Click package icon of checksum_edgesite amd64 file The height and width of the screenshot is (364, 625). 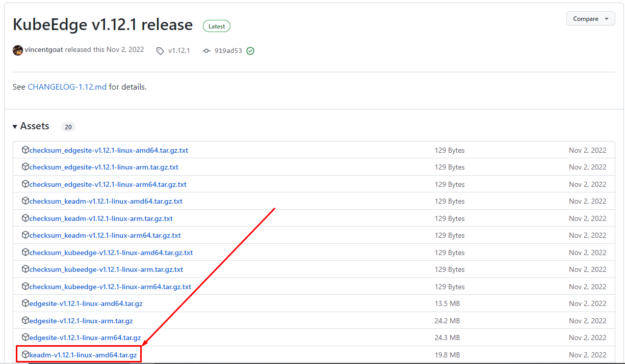click(x=25, y=150)
